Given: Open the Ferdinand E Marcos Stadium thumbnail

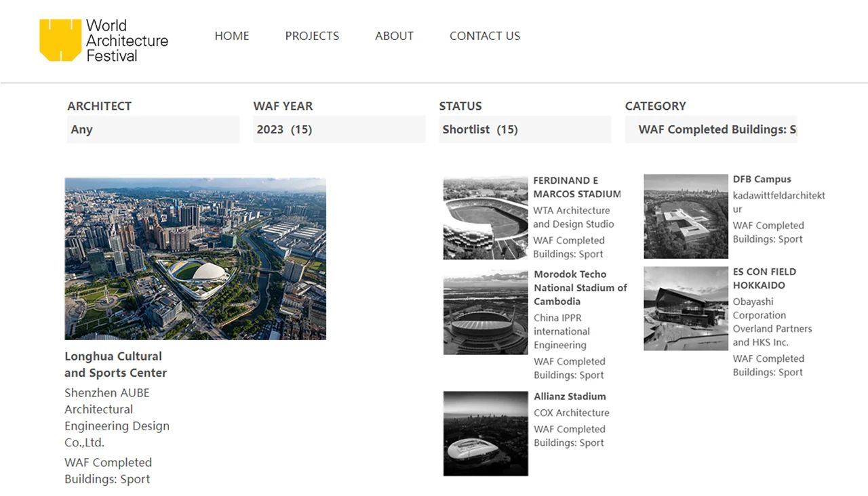Looking at the screenshot, I should point(486,218).
